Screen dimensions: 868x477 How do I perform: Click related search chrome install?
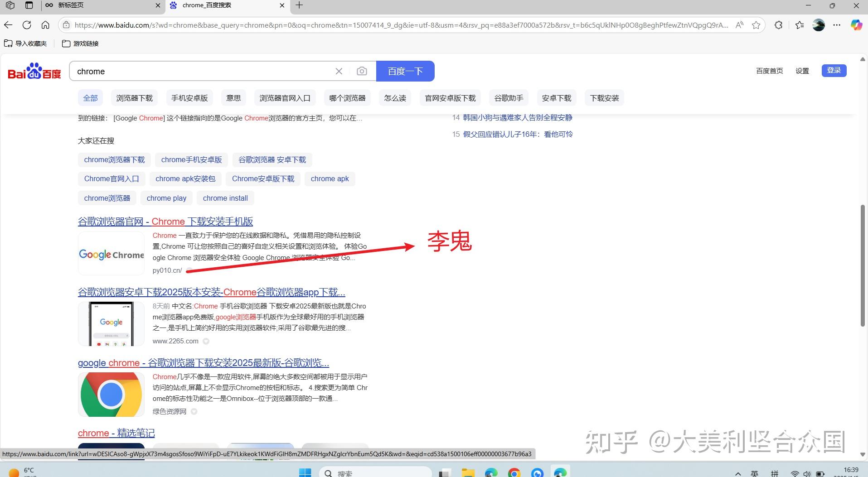point(225,198)
